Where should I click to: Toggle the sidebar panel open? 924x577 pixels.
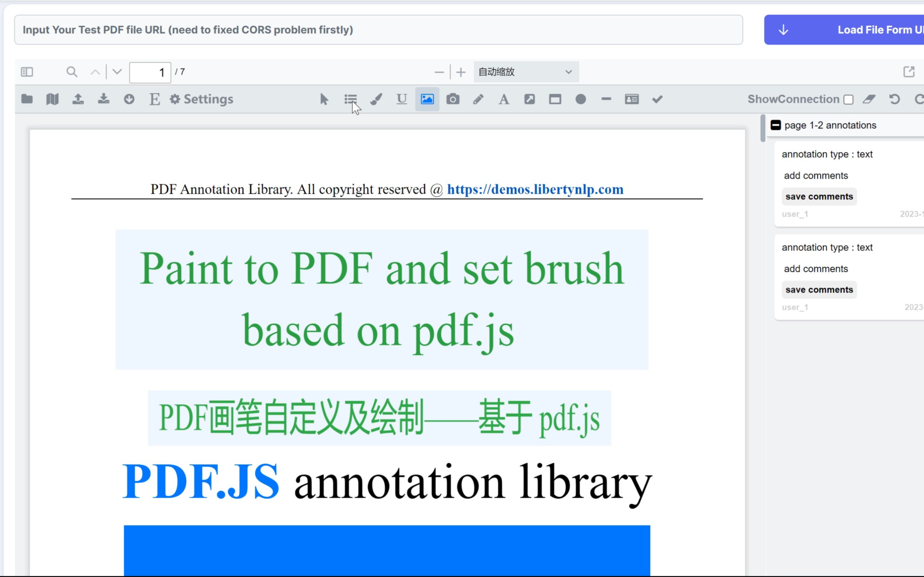(x=27, y=72)
